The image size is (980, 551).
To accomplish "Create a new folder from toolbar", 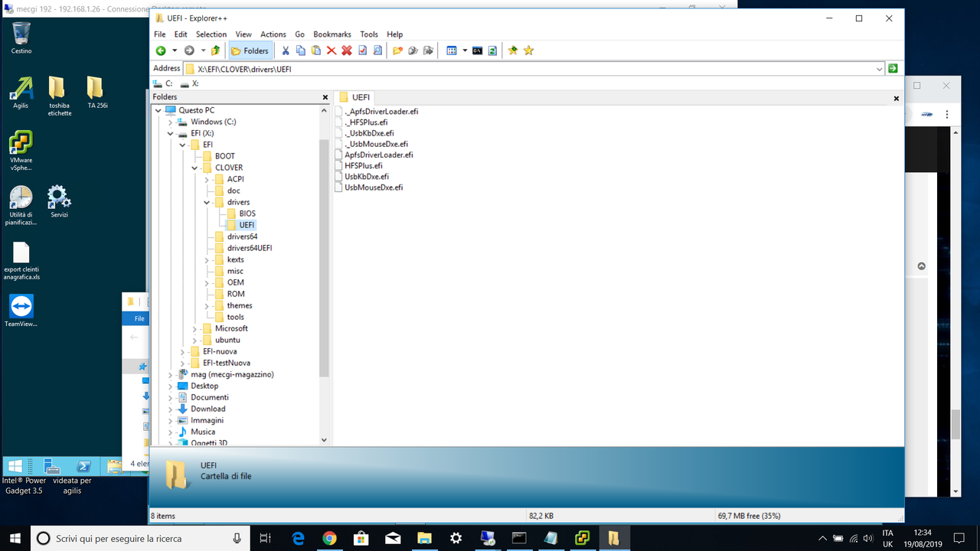I will [398, 51].
